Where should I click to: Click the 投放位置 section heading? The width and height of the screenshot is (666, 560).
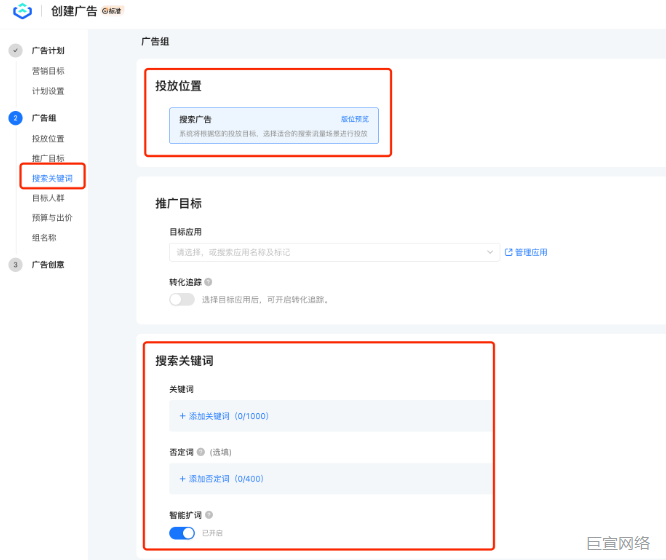click(x=178, y=86)
